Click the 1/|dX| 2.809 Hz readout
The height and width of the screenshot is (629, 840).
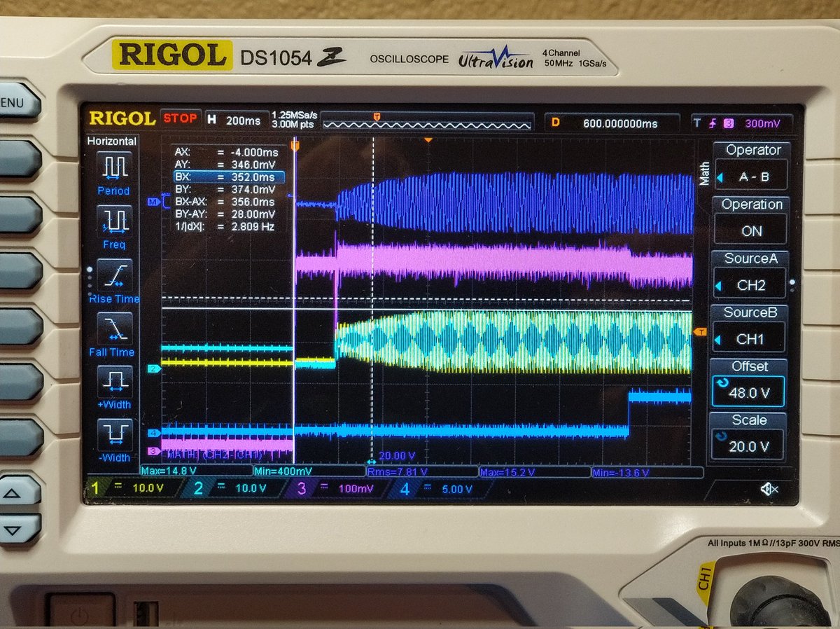tap(224, 227)
